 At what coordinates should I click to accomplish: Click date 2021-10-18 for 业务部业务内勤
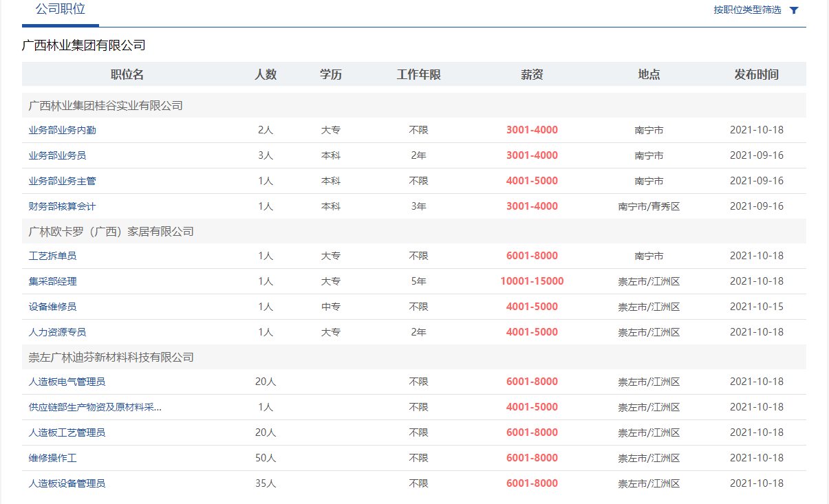point(757,130)
